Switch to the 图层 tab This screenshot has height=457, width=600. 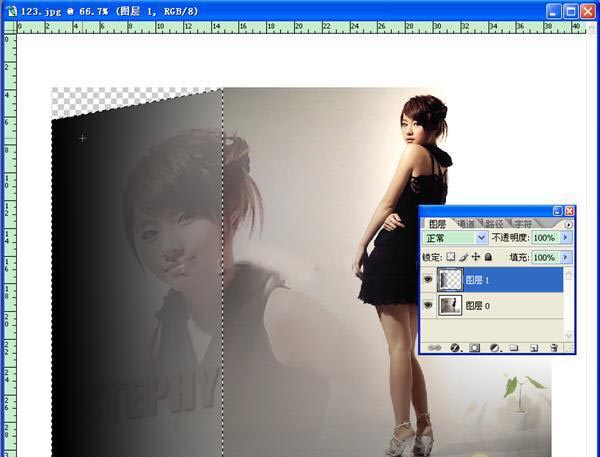click(437, 224)
